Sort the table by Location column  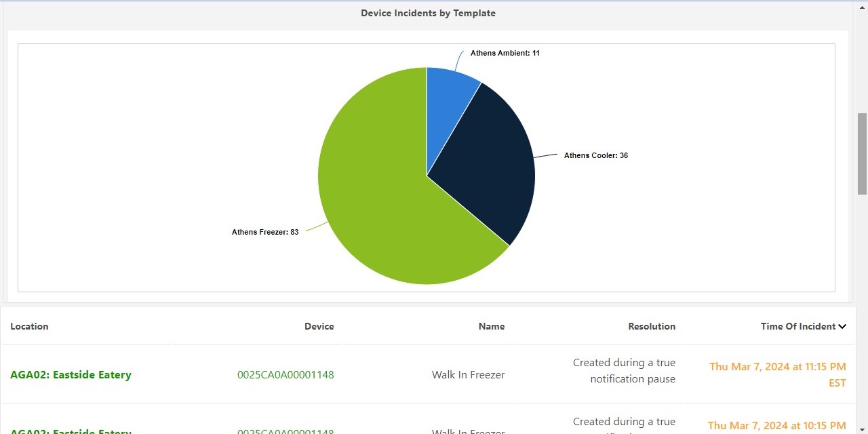point(29,326)
